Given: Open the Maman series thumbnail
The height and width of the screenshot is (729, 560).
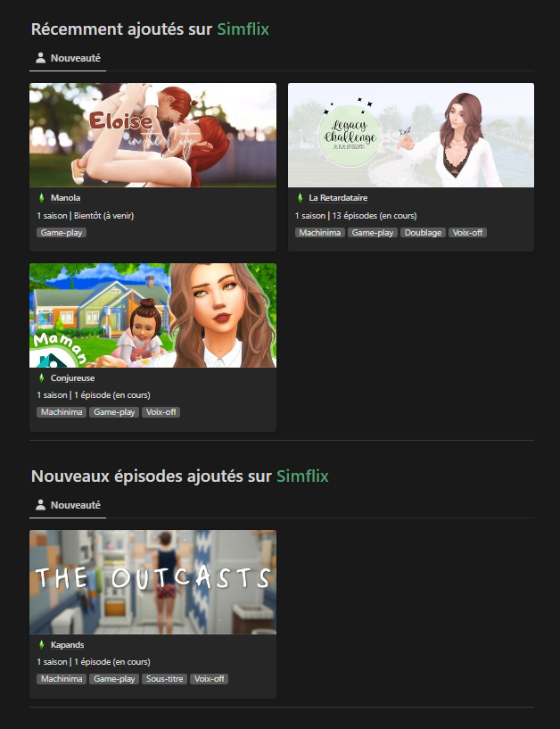Looking at the screenshot, I should tap(152, 315).
